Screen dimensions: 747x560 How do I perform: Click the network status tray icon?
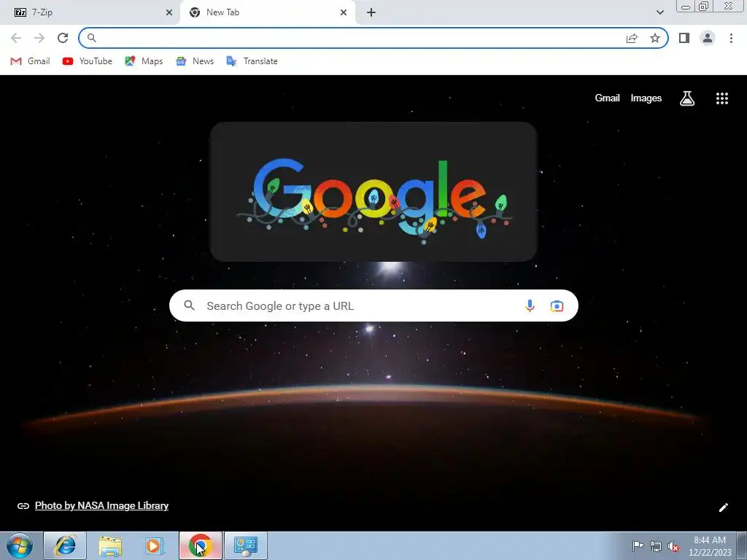coord(656,546)
